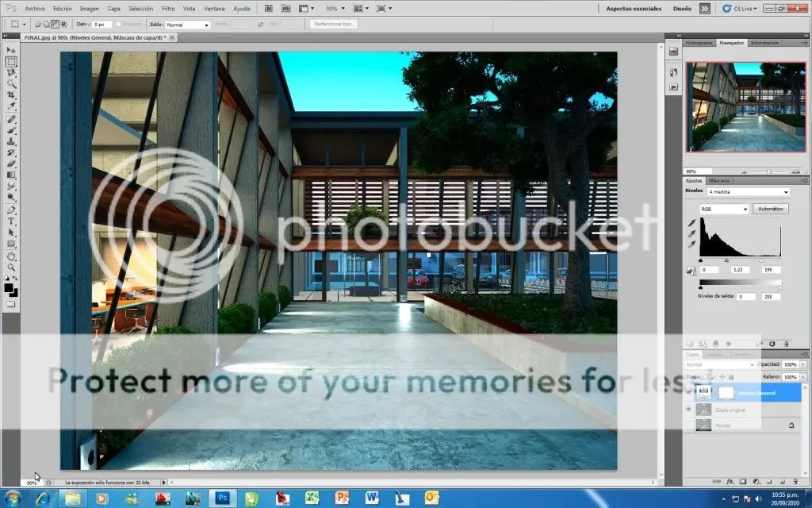Select the Horizontal Type tool

[x=11, y=221]
